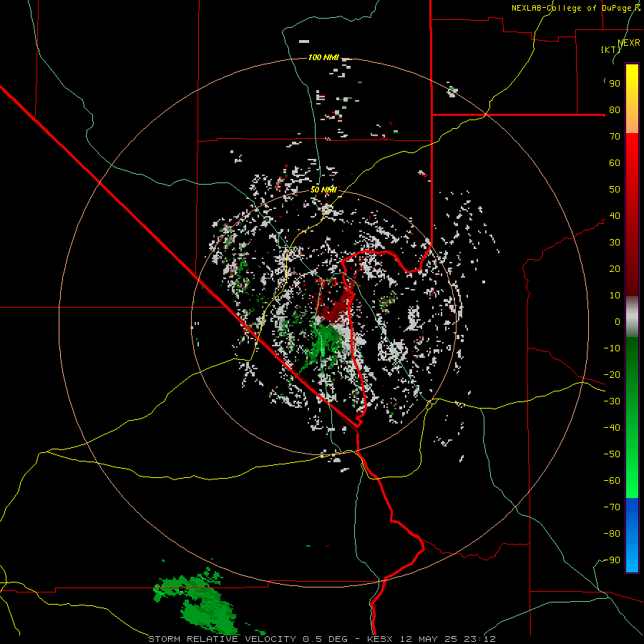This screenshot has height=644, width=644.
Task: Click the -70 value on velocity scale
Action: pyautogui.click(x=612, y=507)
